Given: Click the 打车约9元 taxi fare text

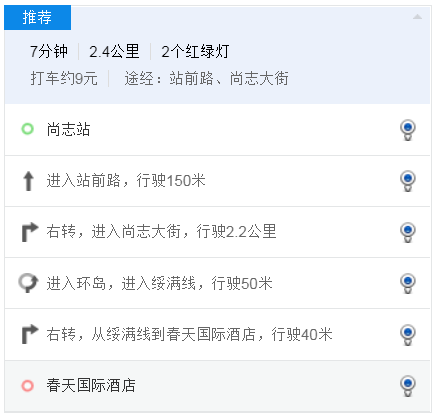Looking at the screenshot, I should (x=64, y=79).
